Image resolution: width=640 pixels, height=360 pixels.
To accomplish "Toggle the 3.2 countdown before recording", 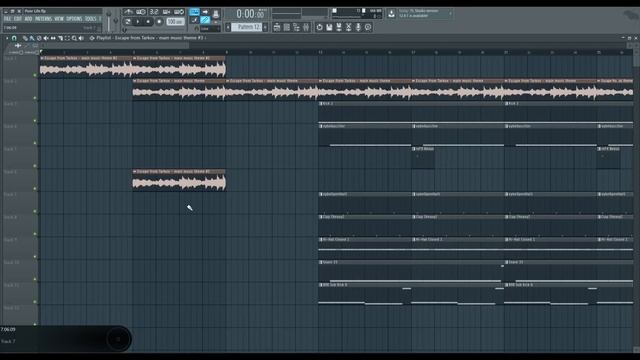I will pyautogui.click(x=154, y=12).
